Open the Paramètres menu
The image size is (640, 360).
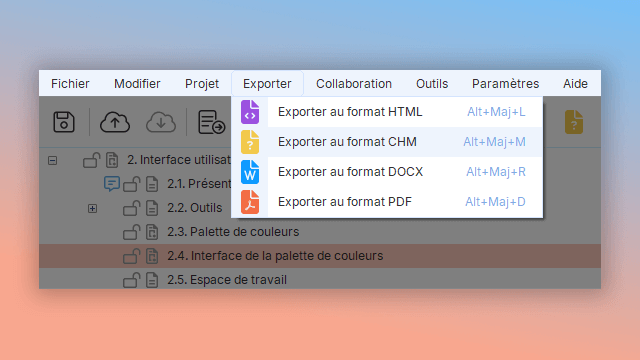[x=505, y=84]
